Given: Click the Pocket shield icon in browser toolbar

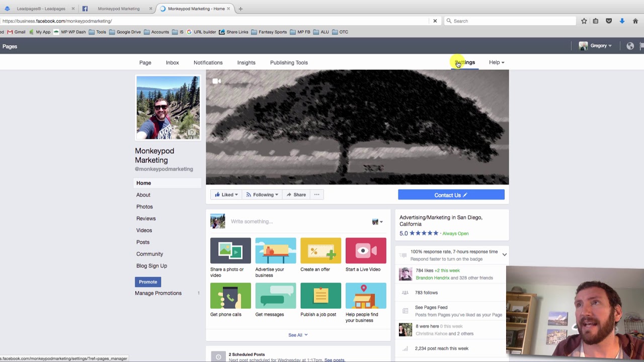Looking at the screenshot, I should [x=609, y=21].
